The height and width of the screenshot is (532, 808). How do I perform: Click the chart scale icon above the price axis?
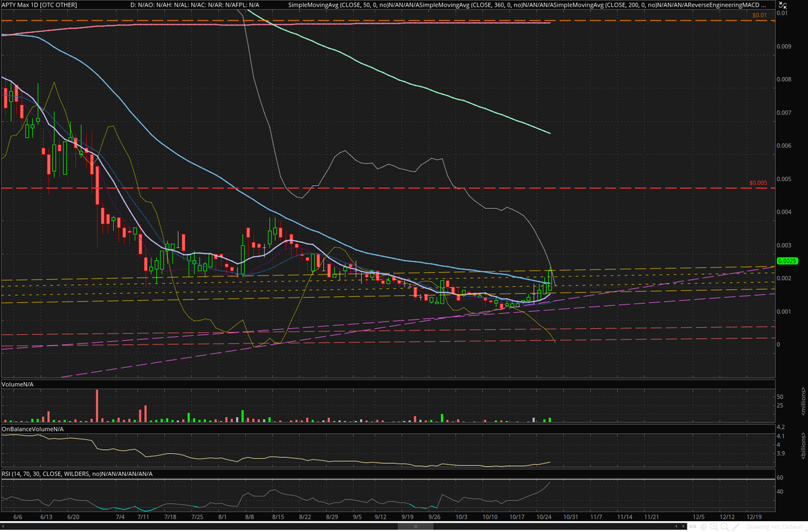781,3
